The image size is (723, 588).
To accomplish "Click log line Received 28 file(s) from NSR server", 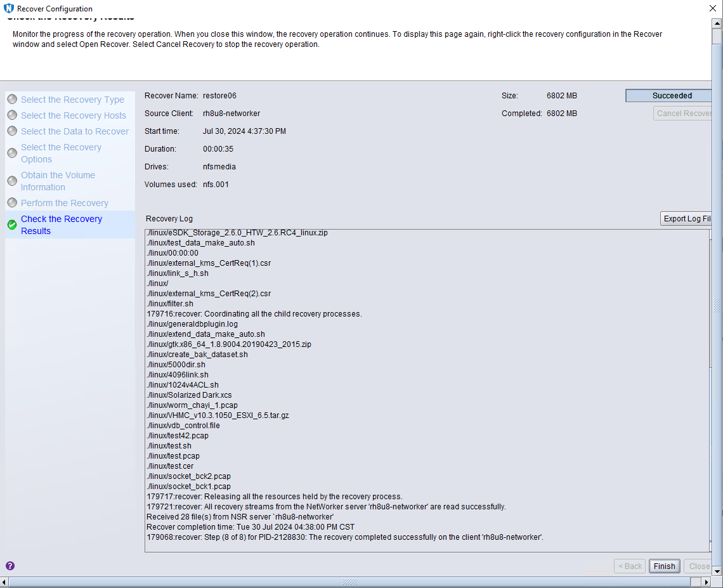I will tap(240, 516).
